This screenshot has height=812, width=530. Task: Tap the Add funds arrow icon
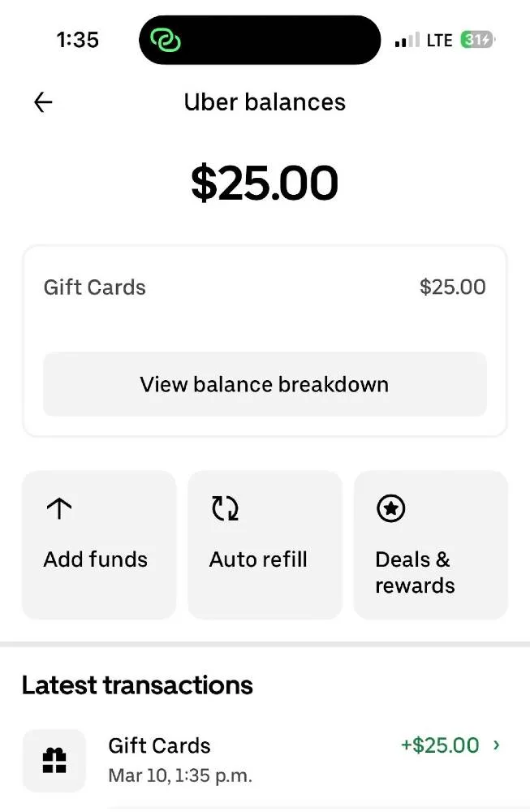pos(58,508)
